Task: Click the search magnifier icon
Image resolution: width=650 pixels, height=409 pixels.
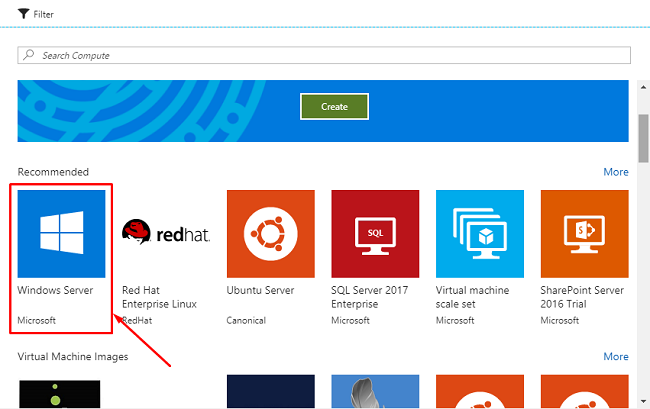Action: click(x=29, y=55)
